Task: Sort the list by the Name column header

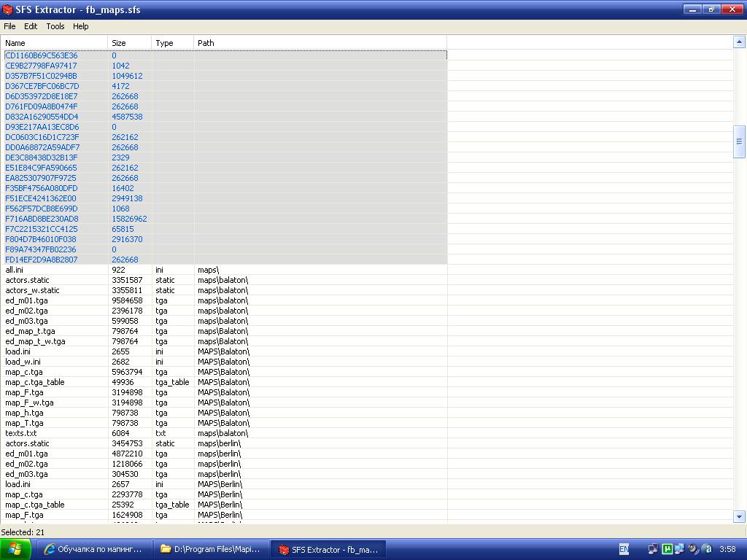Action: tap(54, 43)
